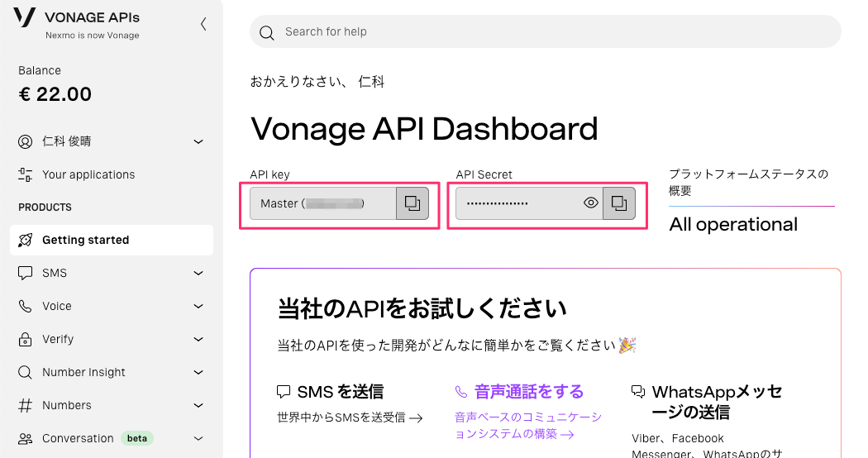Viewport: 868px width, 458px height.
Task: Open the 音声通話をする link
Action: 529,392
